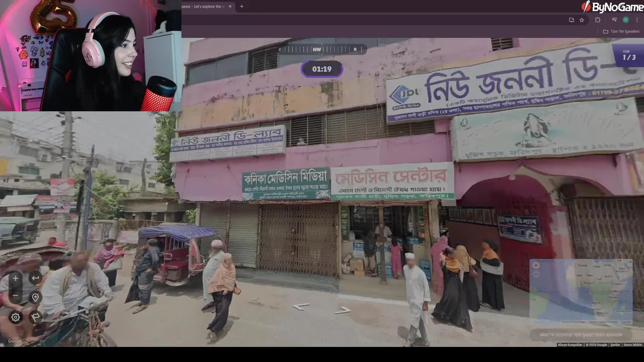Open Chrome three-dot menu

point(637,20)
